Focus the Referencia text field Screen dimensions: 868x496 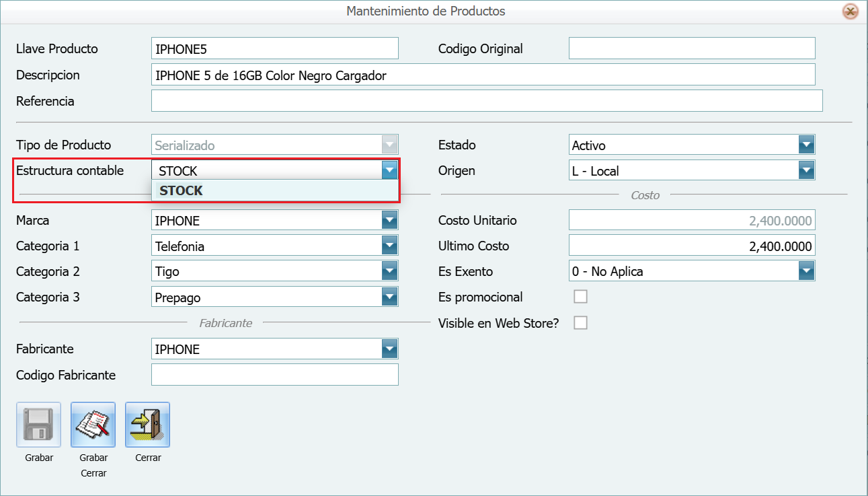coord(486,101)
